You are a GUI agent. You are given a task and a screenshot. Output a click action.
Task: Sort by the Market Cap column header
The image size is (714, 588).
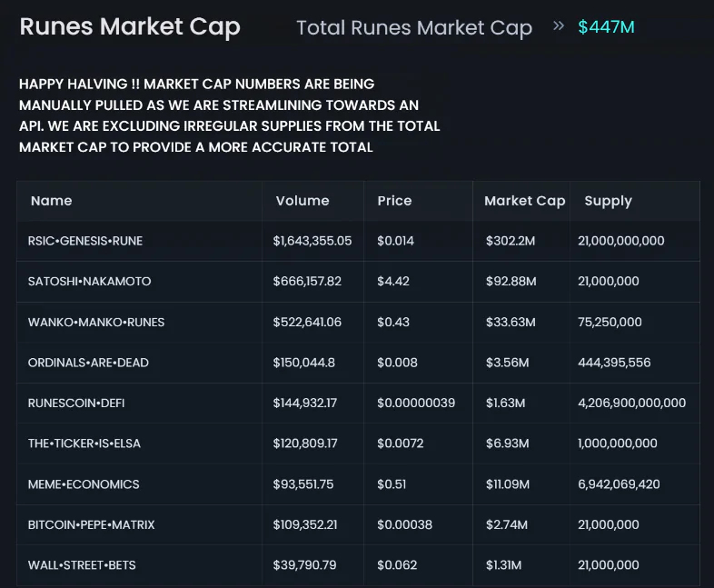pos(524,201)
